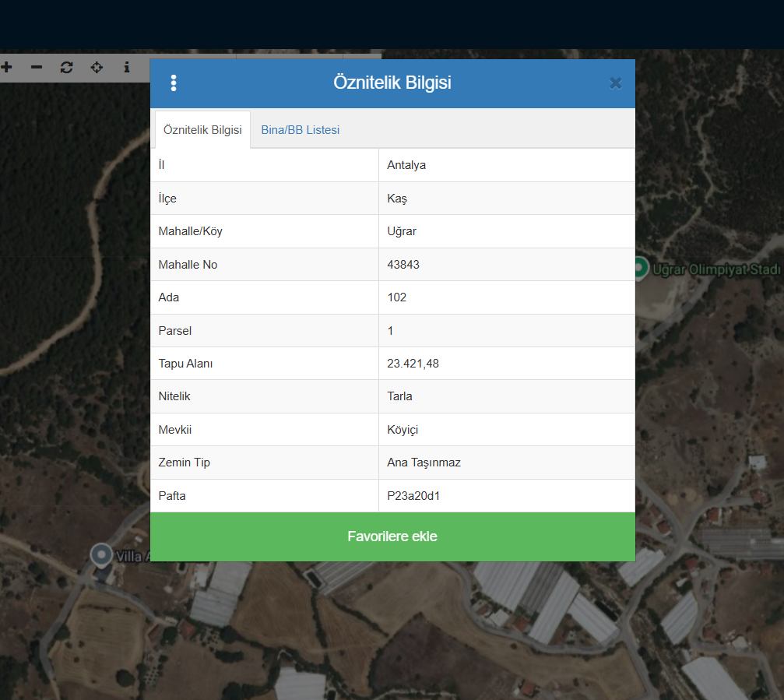The image size is (784, 700).
Task: Select the Zemin Tip value Ana Taşınmaz
Action: tap(424, 463)
